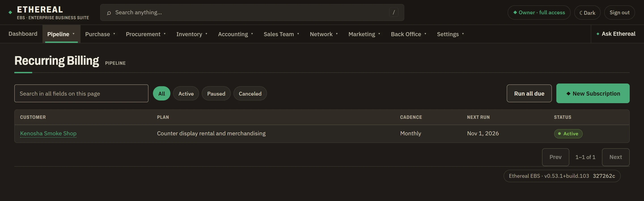Go to the Dashboard tab
This screenshot has height=201, width=644.
tap(23, 34)
